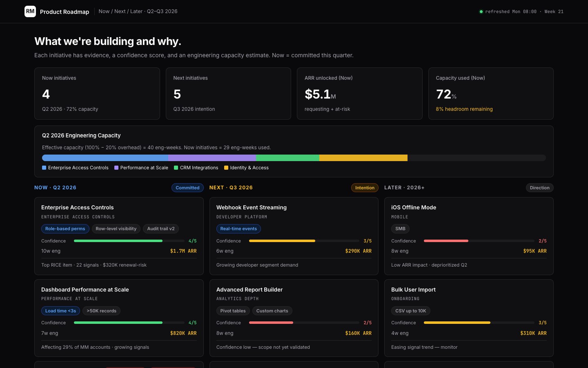The image size is (588, 368).
Task: Open the Enterprise Access Controls card title
Action: click(x=78, y=207)
